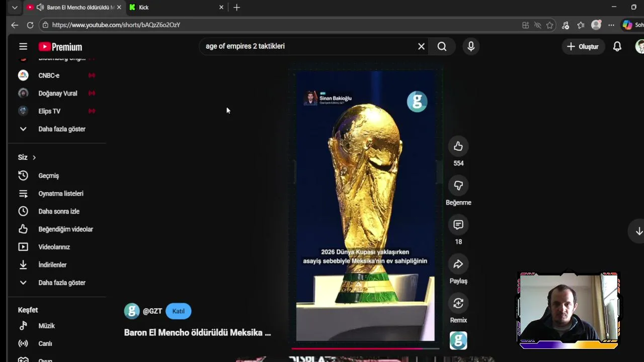The image size is (644, 362).
Task: Close the Kick tab
Action: [x=221, y=7]
